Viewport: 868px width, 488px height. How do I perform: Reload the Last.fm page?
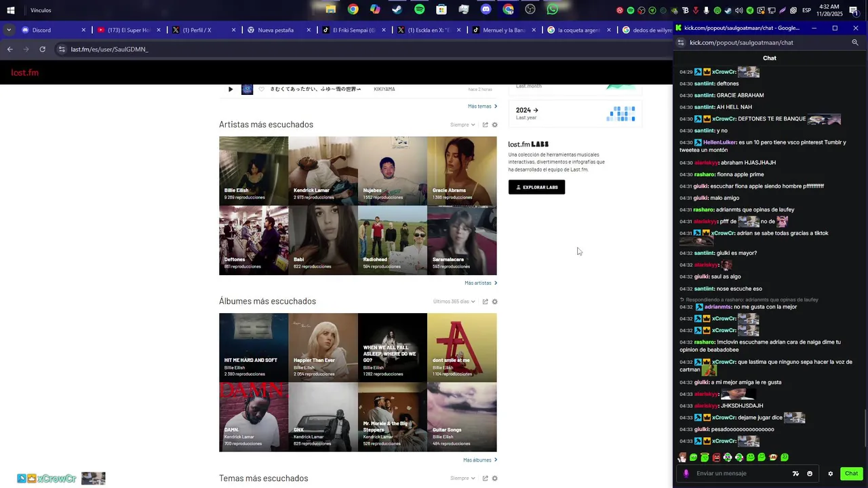[x=42, y=49]
